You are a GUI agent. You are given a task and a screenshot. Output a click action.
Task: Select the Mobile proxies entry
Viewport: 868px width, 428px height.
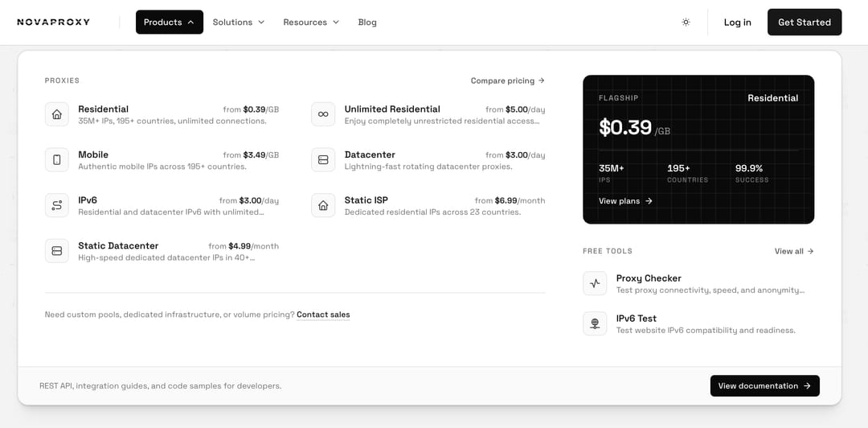[x=162, y=159]
